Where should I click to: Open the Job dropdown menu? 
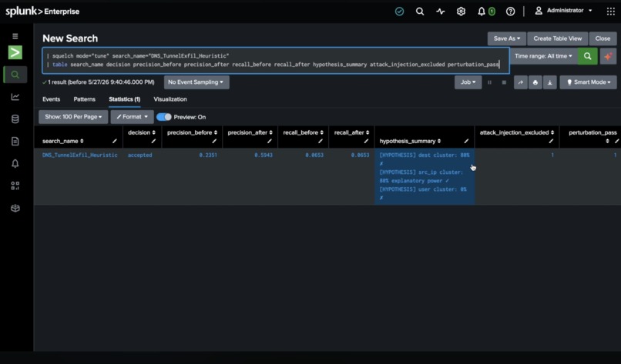(x=468, y=82)
